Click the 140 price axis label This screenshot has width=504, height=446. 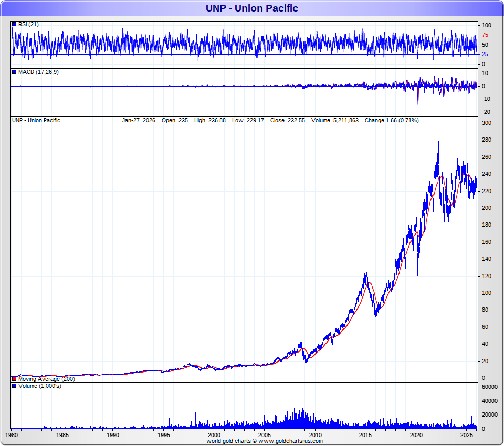point(487,259)
